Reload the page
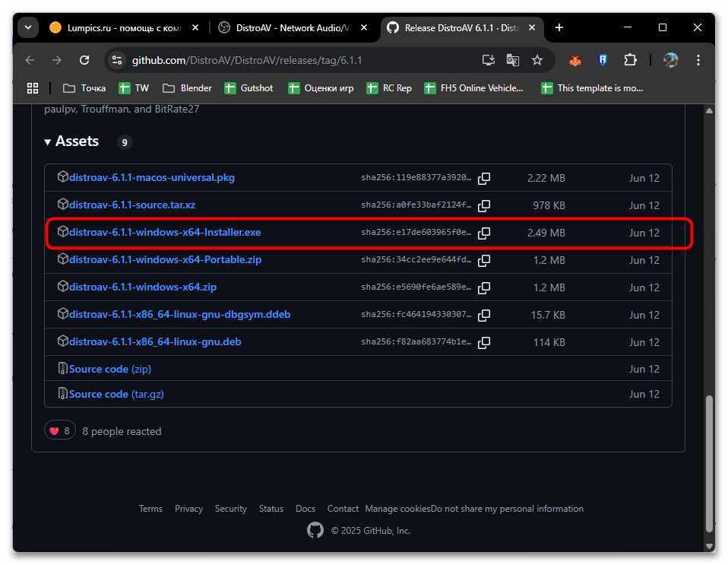728x565 pixels. (x=84, y=60)
